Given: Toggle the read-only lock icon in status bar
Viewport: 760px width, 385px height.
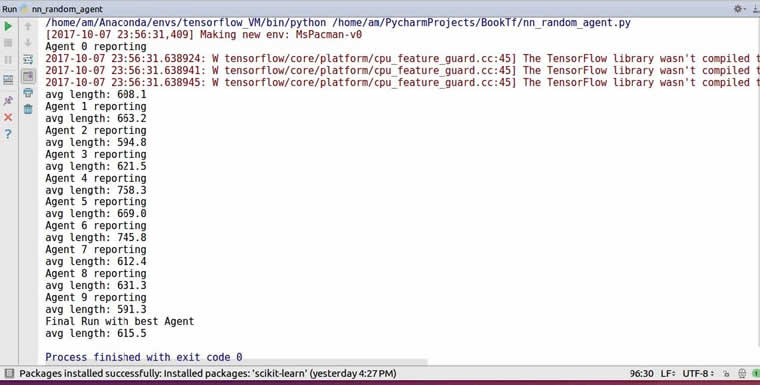Looking at the screenshot, I should pyautogui.click(x=726, y=373).
